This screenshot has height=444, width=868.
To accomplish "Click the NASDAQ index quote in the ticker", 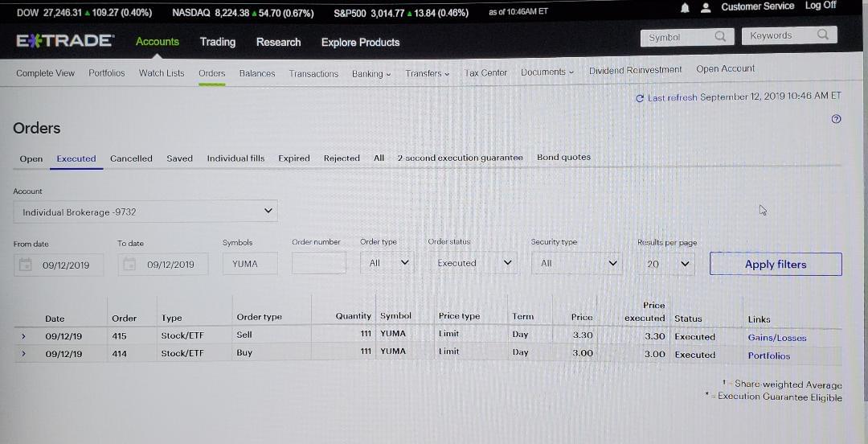I will point(243,14).
